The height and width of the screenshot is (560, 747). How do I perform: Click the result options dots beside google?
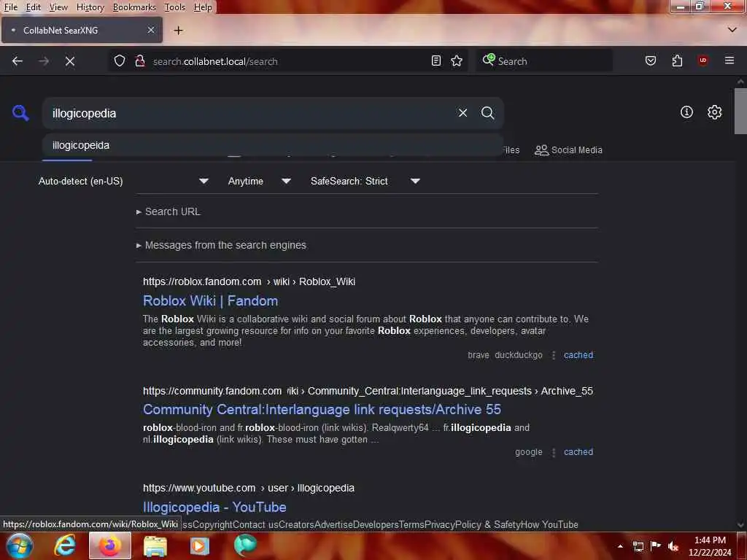click(553, 452)
